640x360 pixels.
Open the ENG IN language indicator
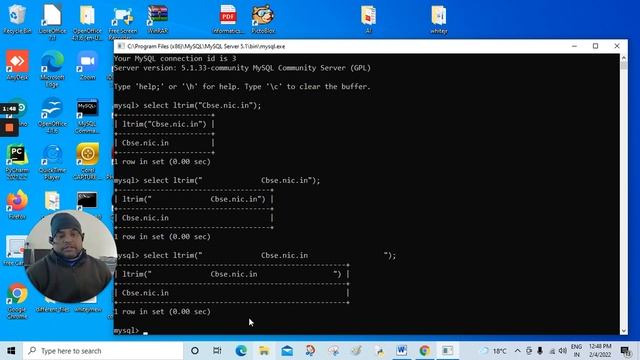576,351
